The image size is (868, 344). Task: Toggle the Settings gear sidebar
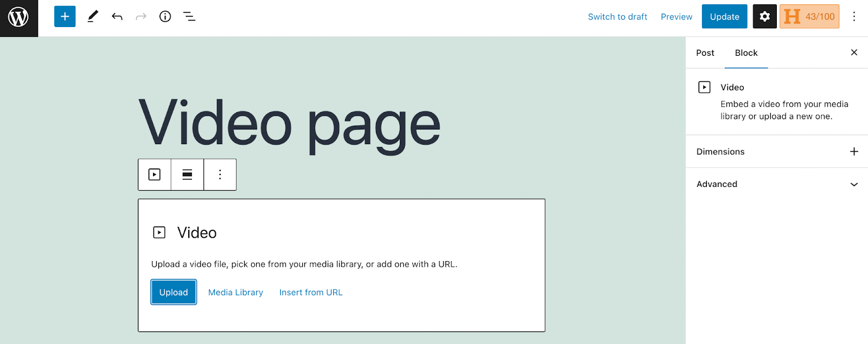pos(764,16)
